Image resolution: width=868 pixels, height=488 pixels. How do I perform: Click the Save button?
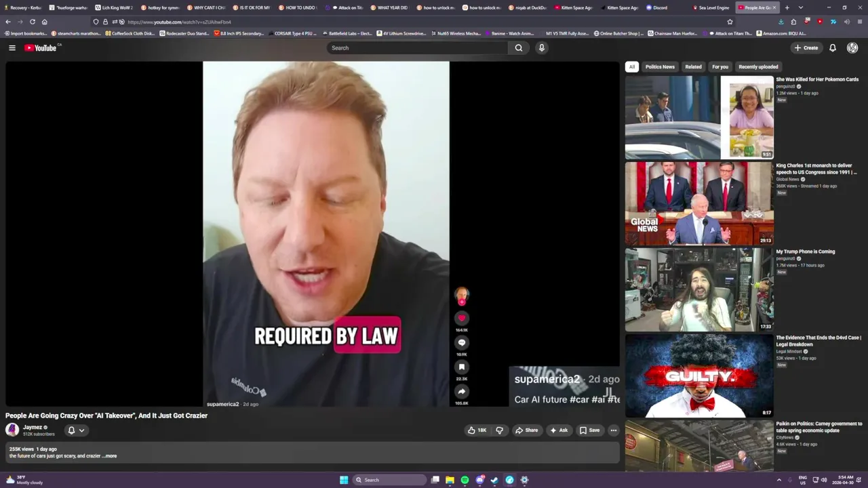click(589, 430)
